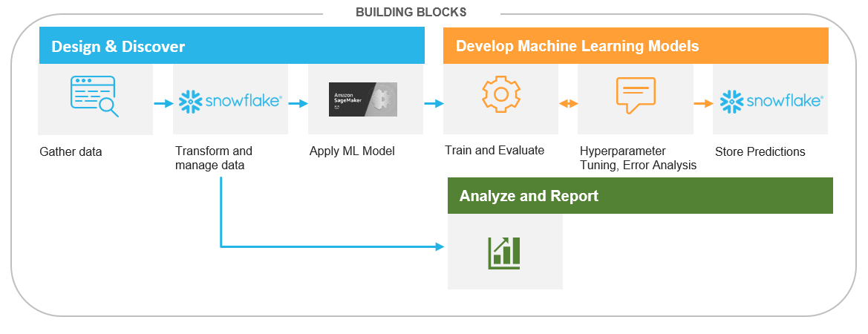Click the Snowflake logo above Store Predictions
This screenshot has height=334, width=868.
pyautogui.click(x=771, y=101)
